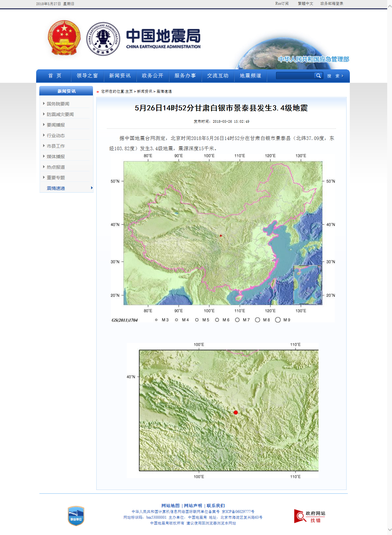Click the 网站标识码 bm53000001 text
392x535 pixels.
(x=145, y=517)
